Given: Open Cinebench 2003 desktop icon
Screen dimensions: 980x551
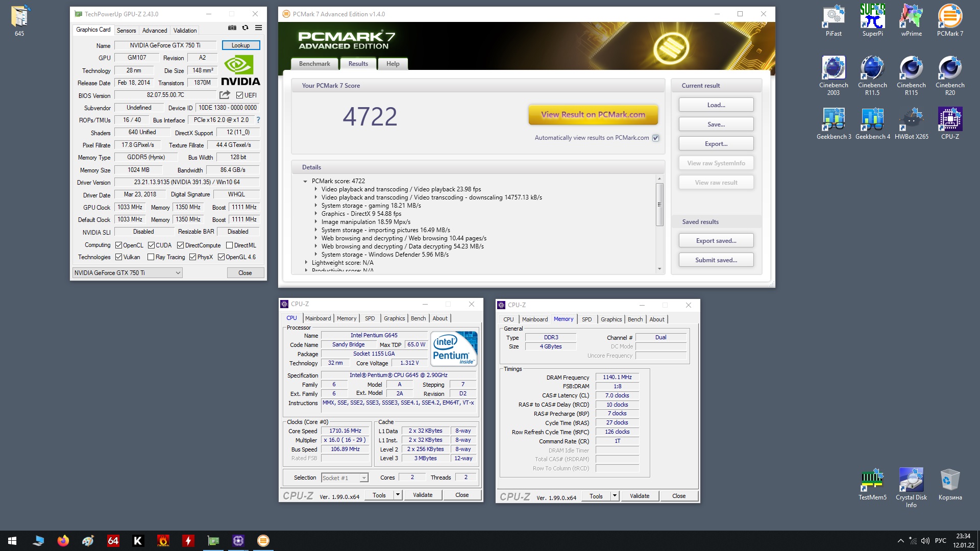Looking at the screenshot, I should tap(834, 76).
